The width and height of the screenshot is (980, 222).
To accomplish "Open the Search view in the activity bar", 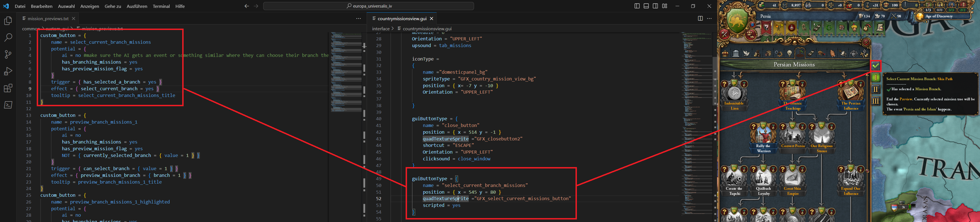I will (8, 37).
